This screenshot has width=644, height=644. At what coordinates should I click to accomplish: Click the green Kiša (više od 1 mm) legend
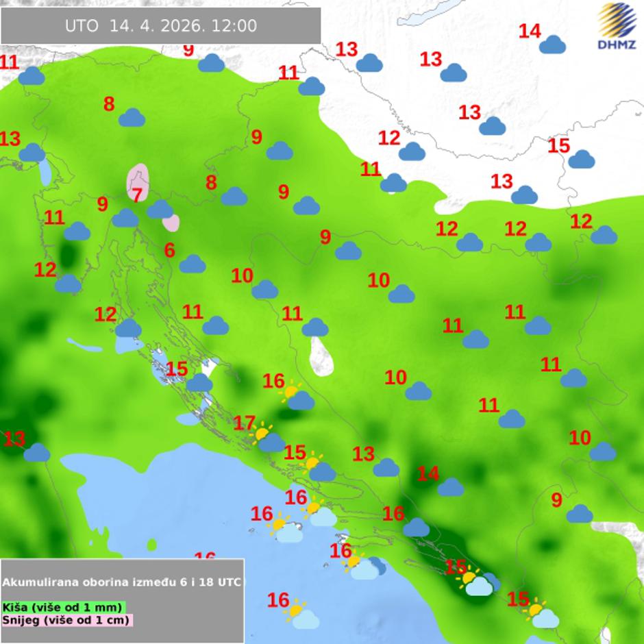(63, 607)
